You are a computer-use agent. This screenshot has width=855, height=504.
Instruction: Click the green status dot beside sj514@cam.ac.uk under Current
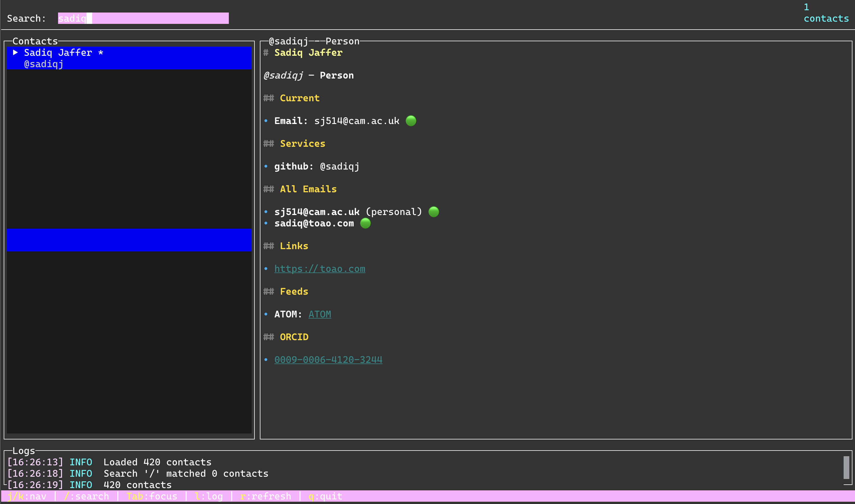pos(411,121)
